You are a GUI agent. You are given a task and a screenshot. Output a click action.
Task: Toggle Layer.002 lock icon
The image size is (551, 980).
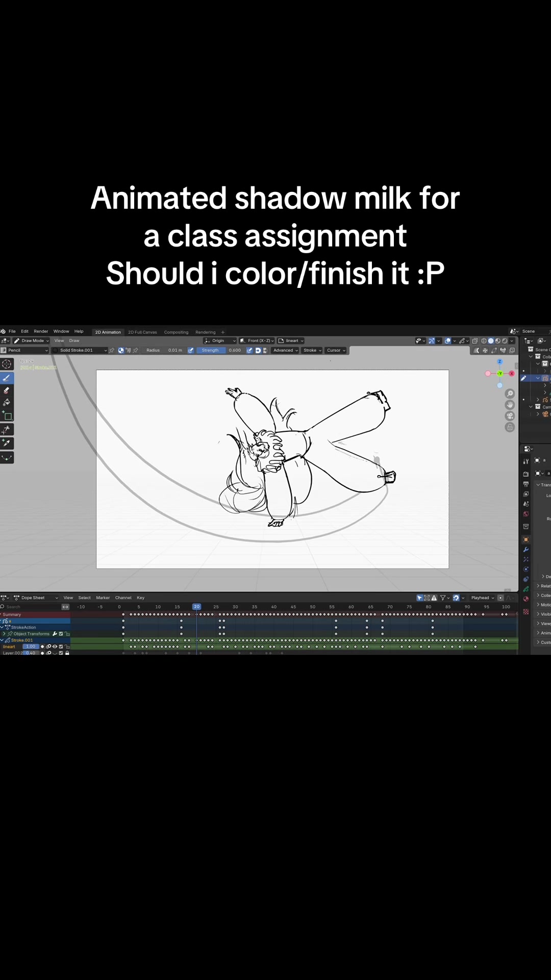[67, 653]
